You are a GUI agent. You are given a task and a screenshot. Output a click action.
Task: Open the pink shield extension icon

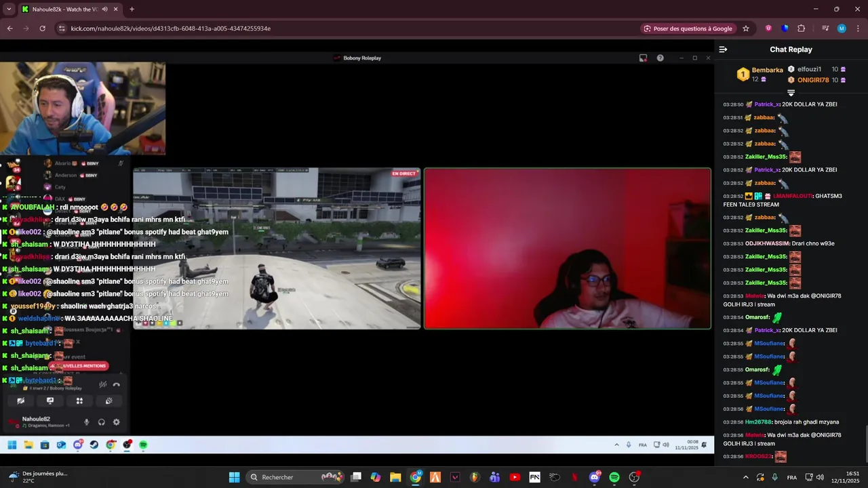point(768,28)
